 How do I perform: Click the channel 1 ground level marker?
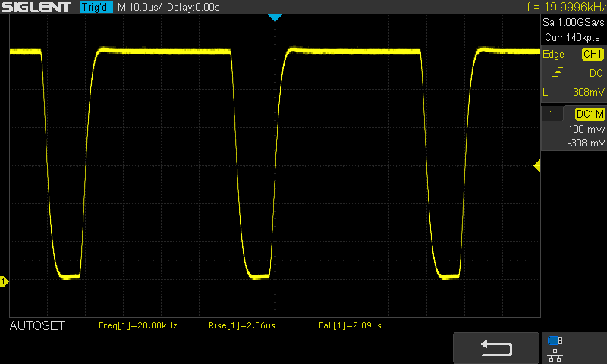(4, 281)
